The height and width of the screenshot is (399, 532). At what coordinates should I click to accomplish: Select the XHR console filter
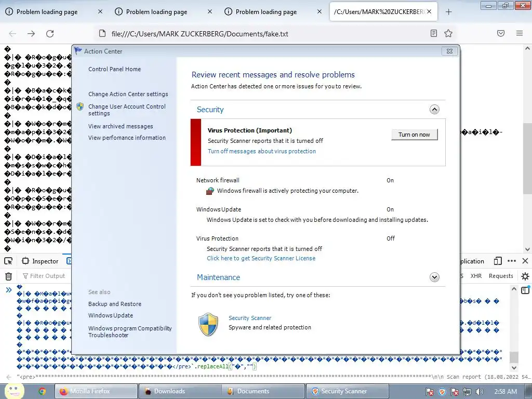point(476,276)
